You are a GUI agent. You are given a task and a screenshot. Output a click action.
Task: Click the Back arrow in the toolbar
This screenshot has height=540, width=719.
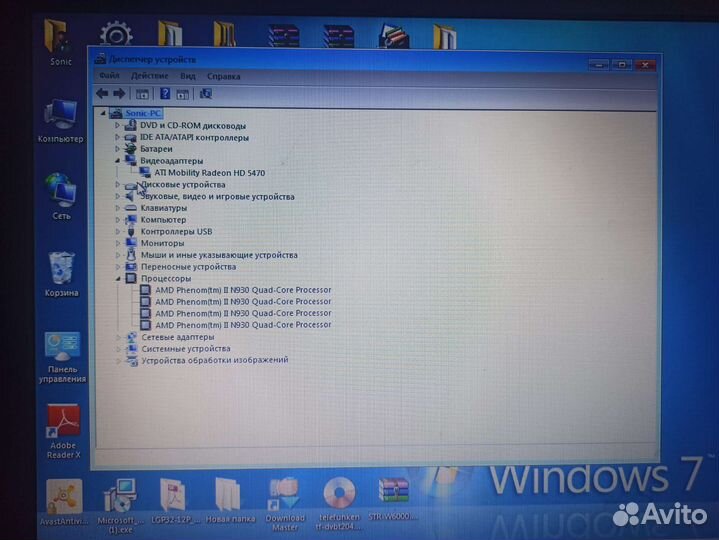coord(102,93)
